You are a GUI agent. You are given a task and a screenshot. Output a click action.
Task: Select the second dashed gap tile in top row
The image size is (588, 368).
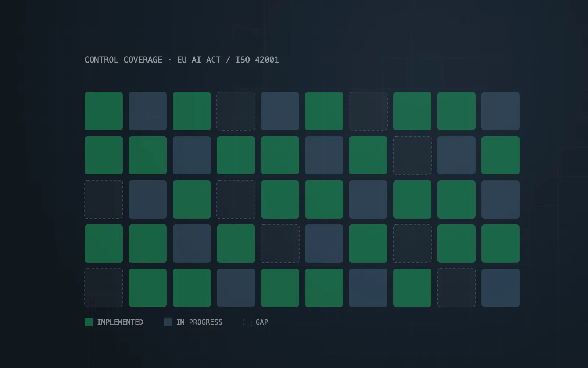click(368, 111)
